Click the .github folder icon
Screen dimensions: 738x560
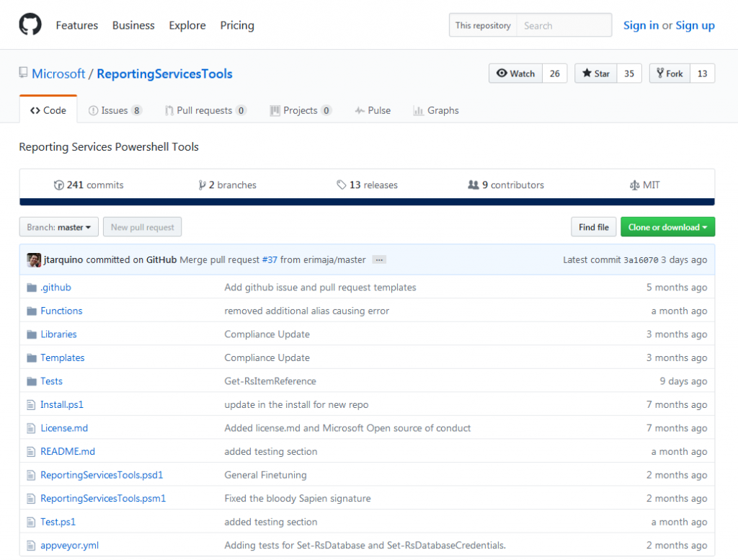(x=31, y=288)
